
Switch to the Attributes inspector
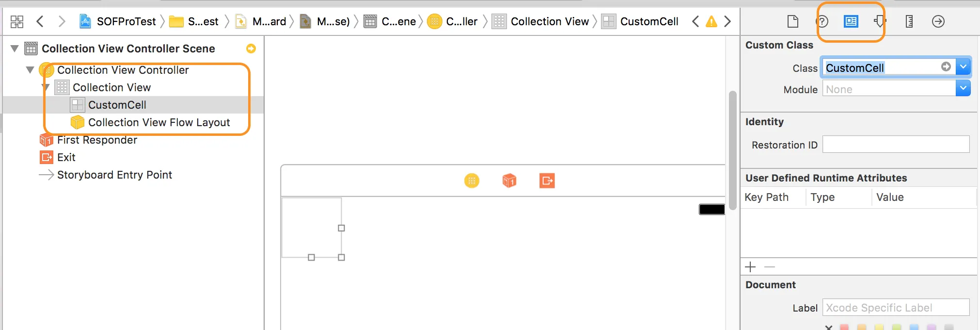tap(880, 21)
